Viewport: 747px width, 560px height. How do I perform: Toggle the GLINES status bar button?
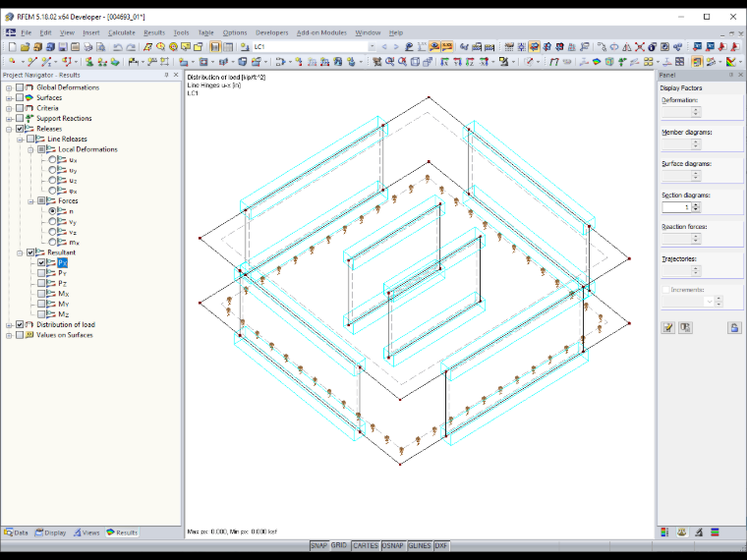pyautogui.click(x=420, y=545)
